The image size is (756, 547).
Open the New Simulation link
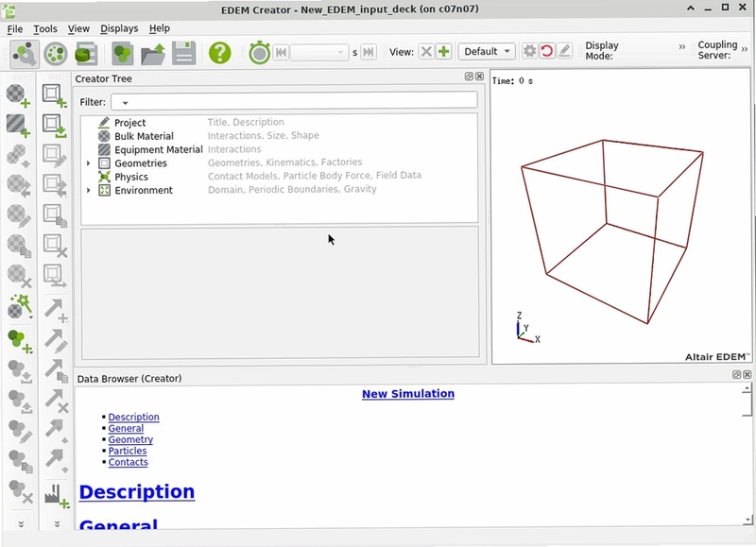[x=408, y=394]
